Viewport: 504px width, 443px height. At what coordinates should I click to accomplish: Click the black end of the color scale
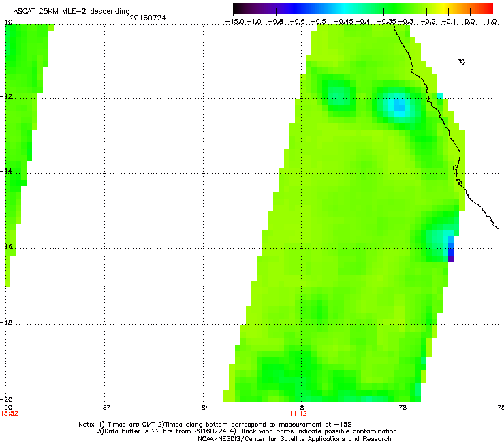point(237,9)
